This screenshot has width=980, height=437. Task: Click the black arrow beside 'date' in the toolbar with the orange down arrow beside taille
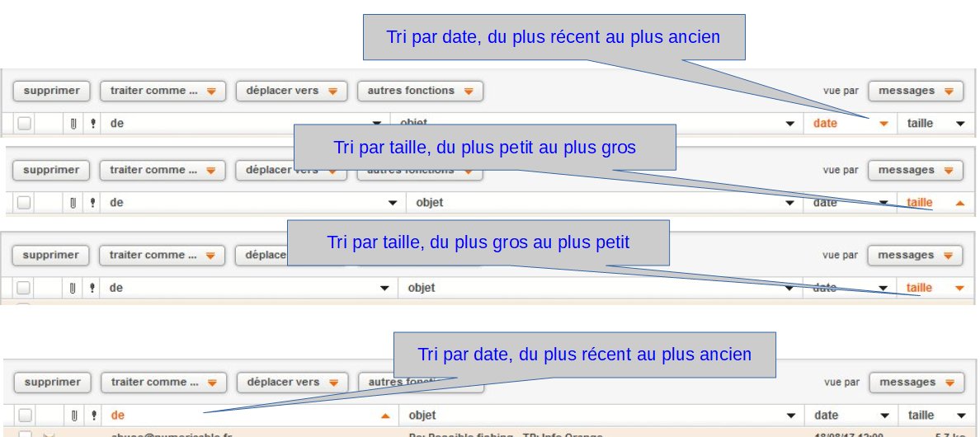(x=883, y=288)
